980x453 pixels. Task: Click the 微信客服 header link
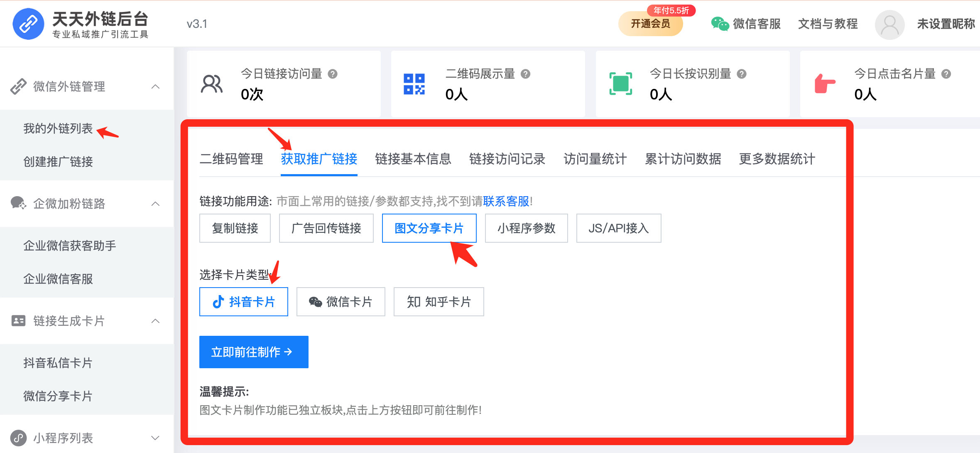(757, 24)
